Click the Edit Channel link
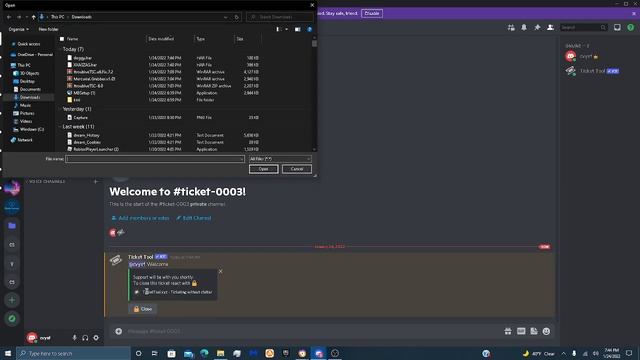This screenshot has width=640, height=360. coord(193,218)
